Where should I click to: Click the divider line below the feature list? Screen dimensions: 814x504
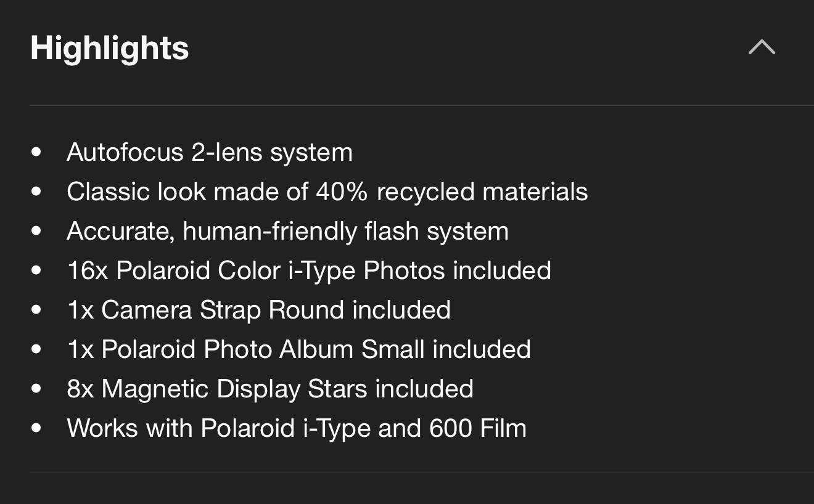tap(422, 473)
